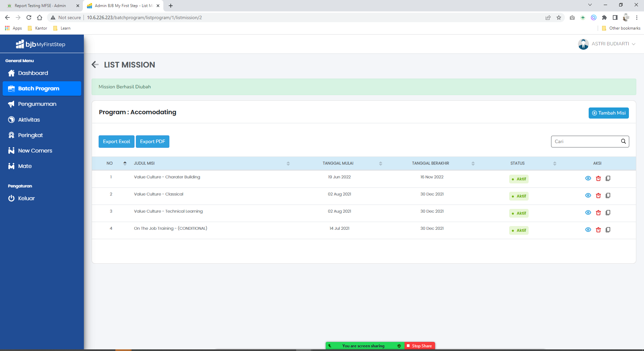This screenshot has width=644, height=351.
Task: Go to Aktivitas in the sidebar
Action: (x=42, y=120)
